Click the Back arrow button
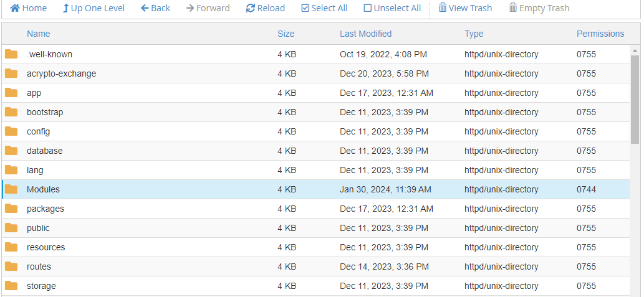Image resolution: width=644 pixels, height=297 pixels. [155, 8]
